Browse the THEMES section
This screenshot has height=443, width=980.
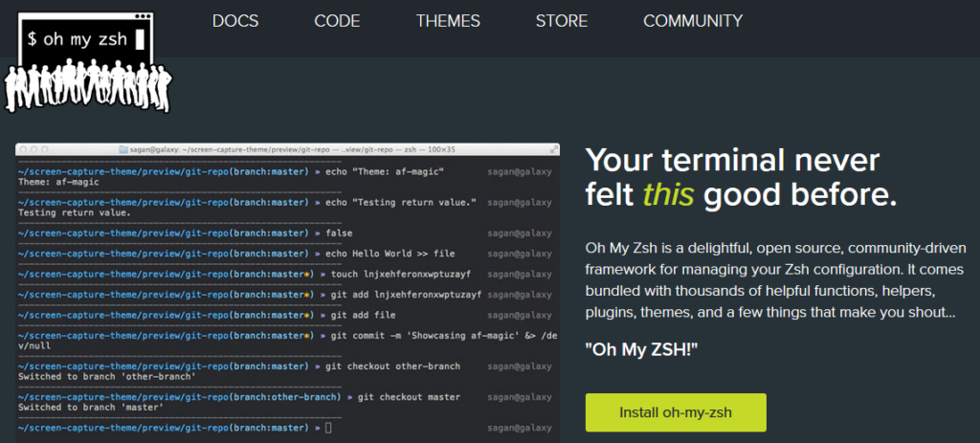pyautogui.click(x=449, y=21)
